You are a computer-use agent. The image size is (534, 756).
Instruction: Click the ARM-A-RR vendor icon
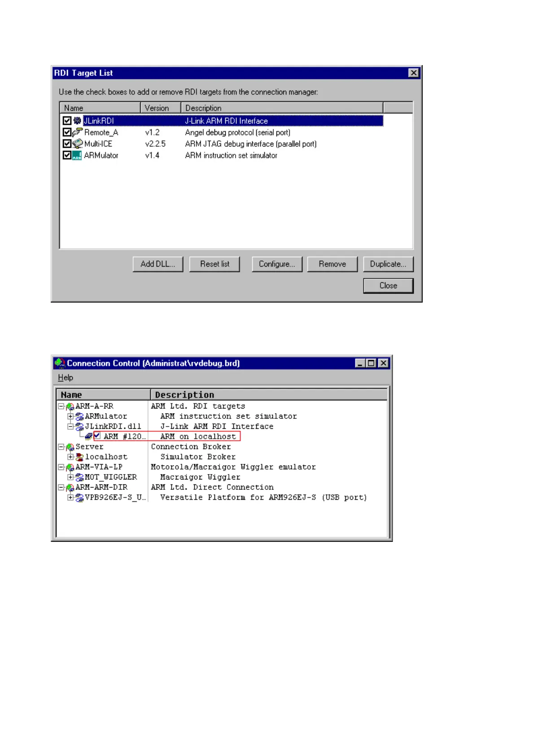(x=70, y=406)
